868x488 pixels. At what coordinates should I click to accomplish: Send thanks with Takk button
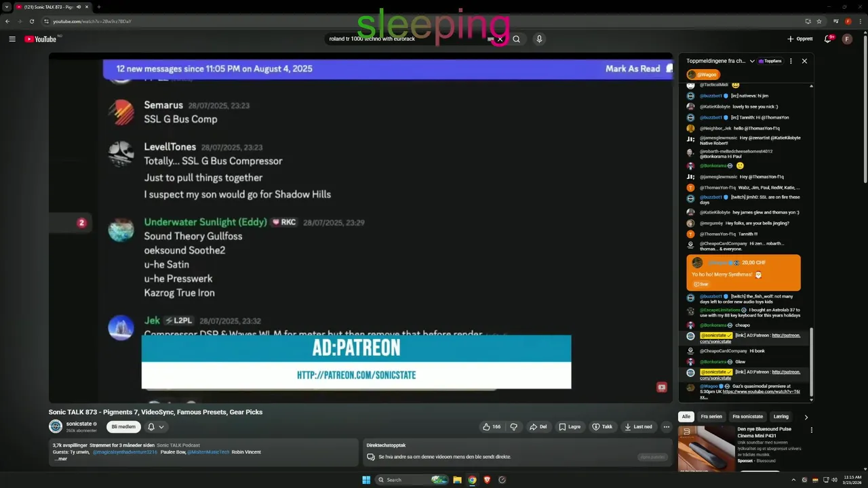coord(602,427)
